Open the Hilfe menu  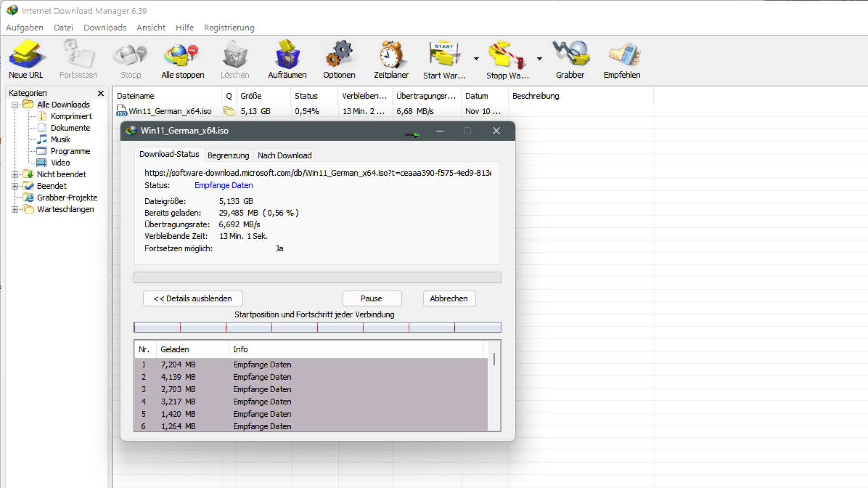pos(184,28)
